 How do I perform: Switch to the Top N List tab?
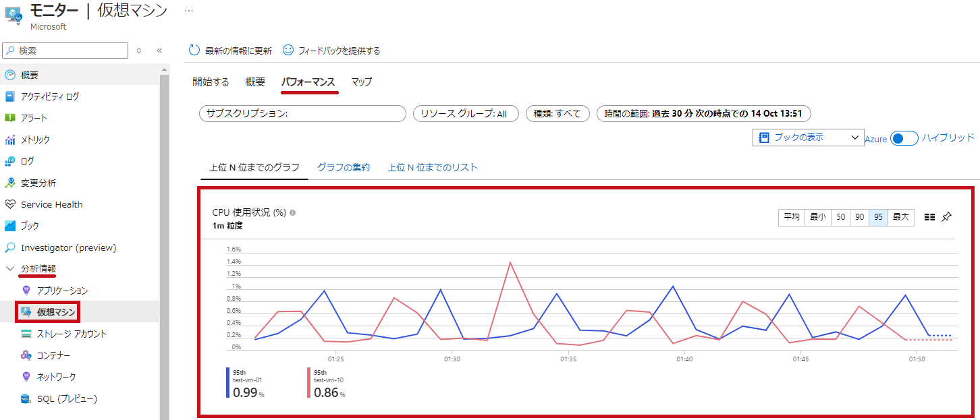click(x=433, y=167)
